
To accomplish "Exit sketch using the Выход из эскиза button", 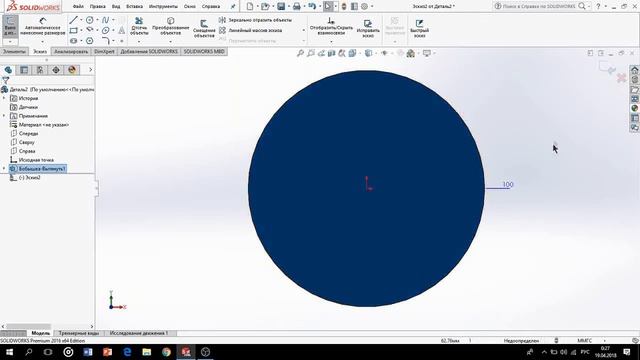I will [x=10, y=26].
